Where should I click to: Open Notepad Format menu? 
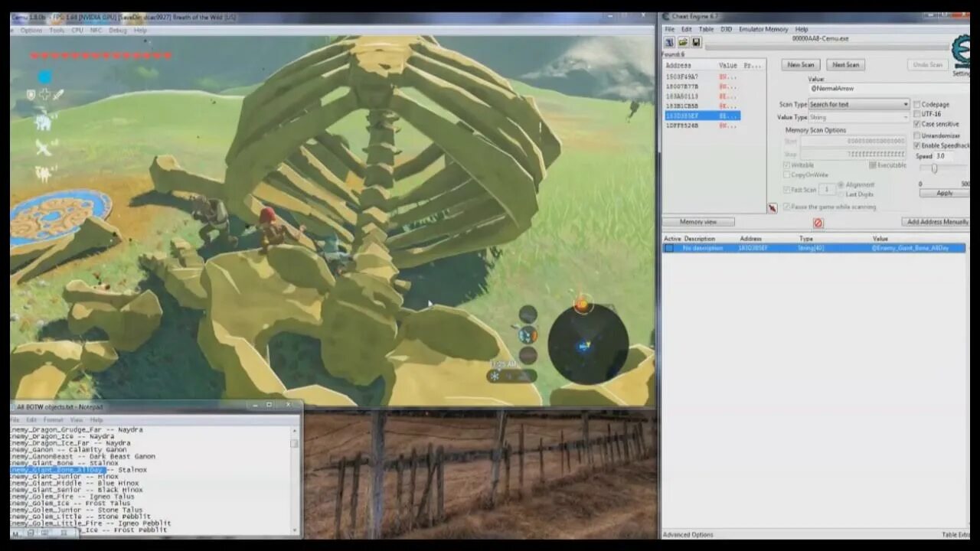(x=54, y=419)
